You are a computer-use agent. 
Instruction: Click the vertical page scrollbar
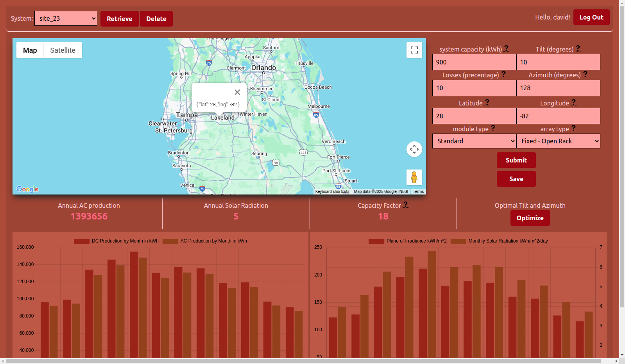pos(622,156)
